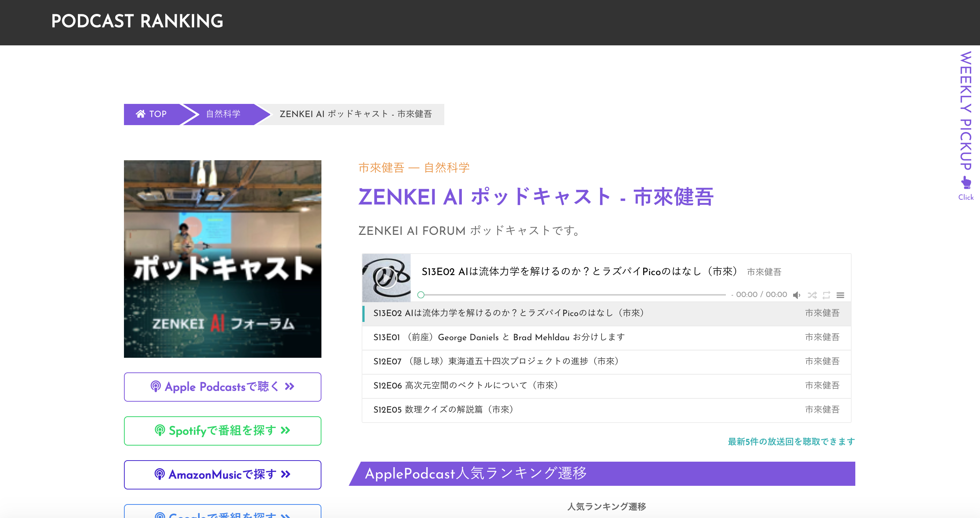Select episode S13E02 AIは流体力学を解けるのか in list
Viewport: 980px width, 518px height.
pyautogui.click(x=606, y=313)
